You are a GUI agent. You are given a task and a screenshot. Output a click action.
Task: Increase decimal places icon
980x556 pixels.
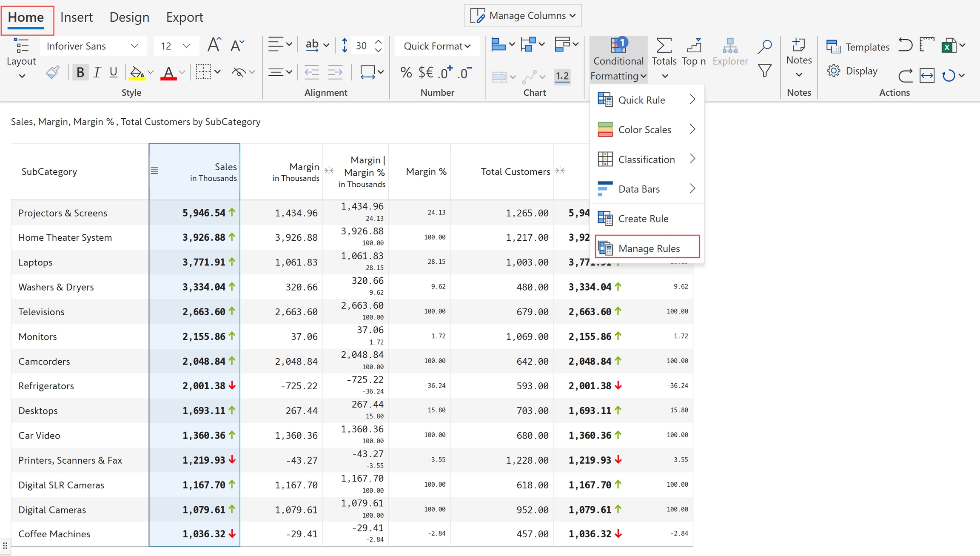tap(445, 73)
